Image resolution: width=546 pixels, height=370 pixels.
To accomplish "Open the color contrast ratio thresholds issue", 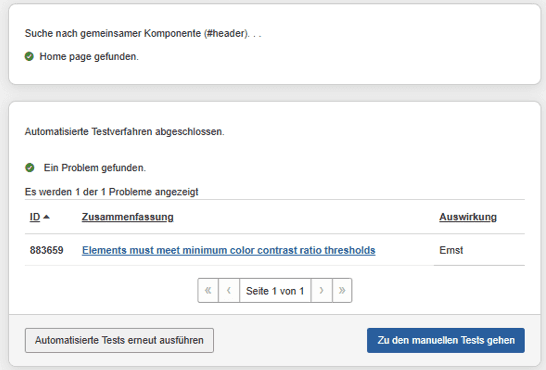I will (x=228, y=250).
